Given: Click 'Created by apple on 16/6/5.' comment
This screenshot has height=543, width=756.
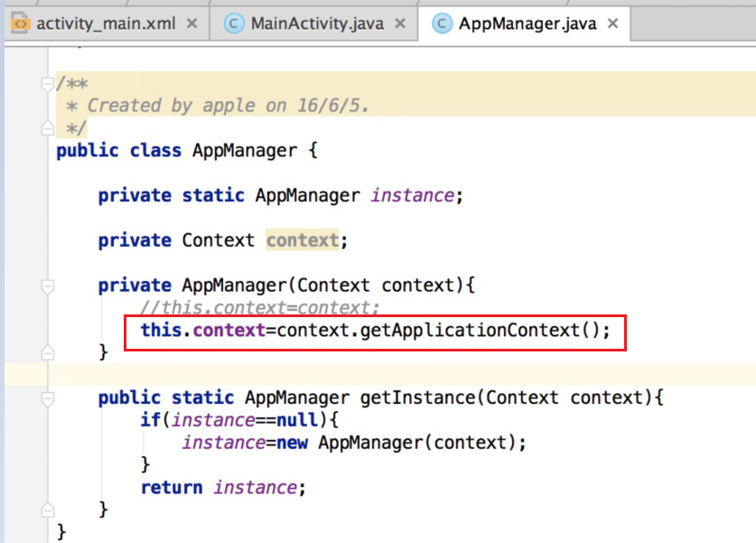Looking at the screenshot, I should coord(228,106).
